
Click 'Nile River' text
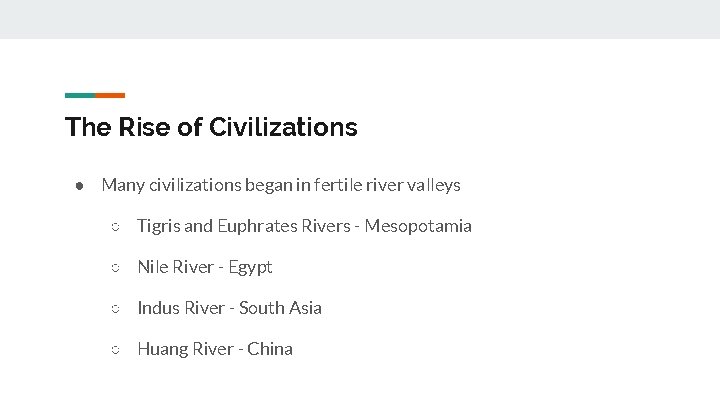[176, 267]
